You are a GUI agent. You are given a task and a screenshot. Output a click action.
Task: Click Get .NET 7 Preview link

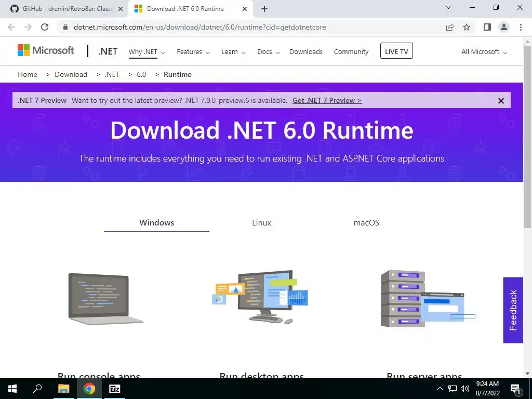tap(327, 100)
